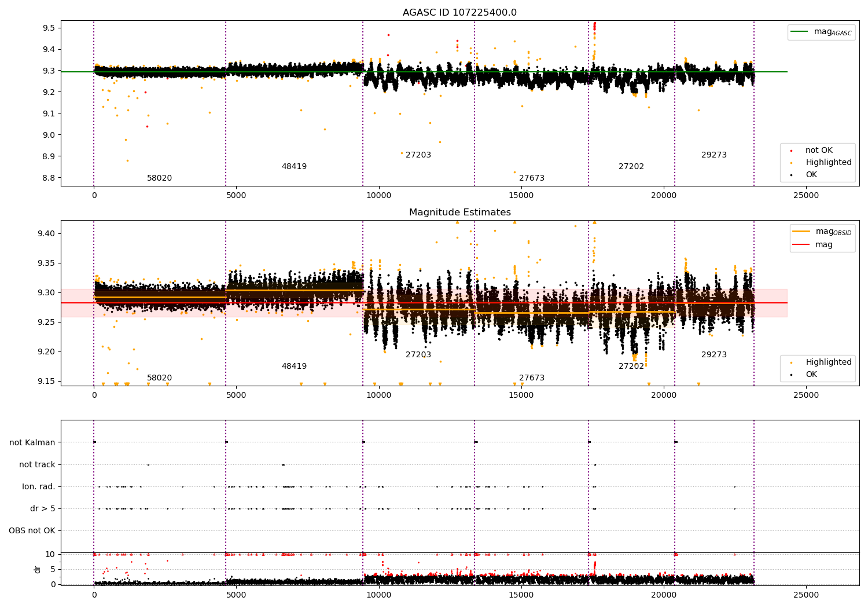Click obsid label 48419 in Magnitude Estimates plot

point(294,367)
